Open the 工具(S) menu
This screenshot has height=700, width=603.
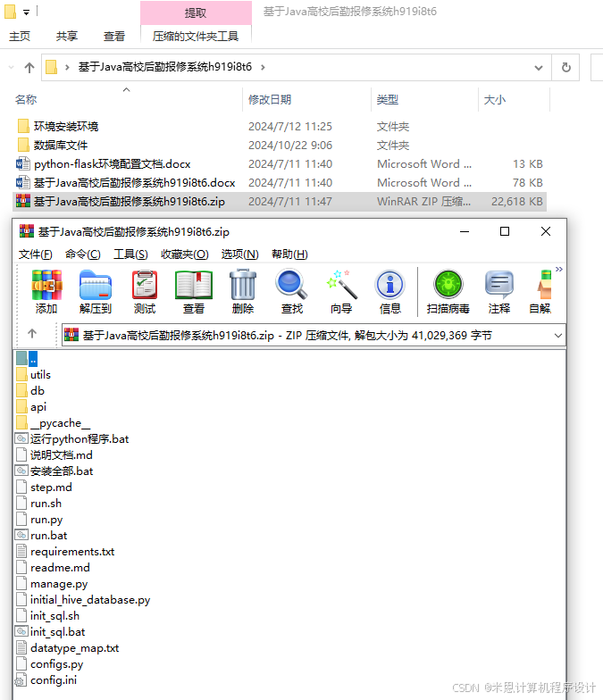pos(130,254)
